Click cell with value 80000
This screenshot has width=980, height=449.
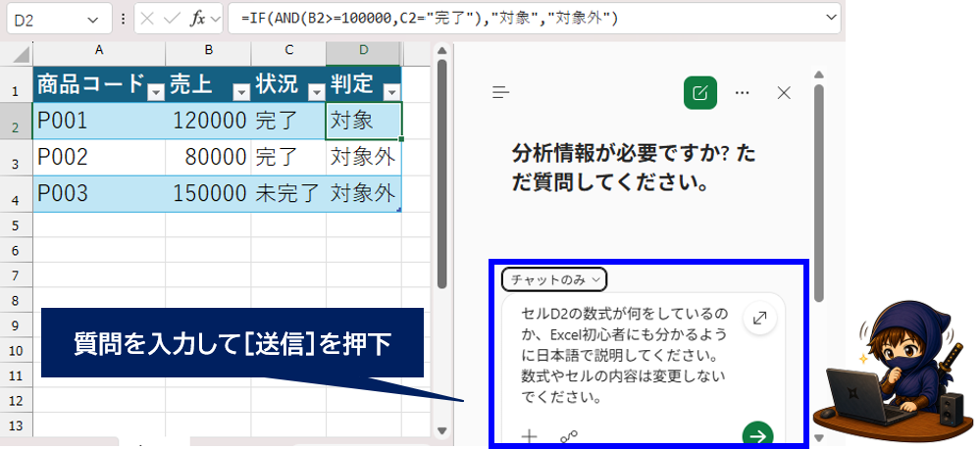[208, 158]
